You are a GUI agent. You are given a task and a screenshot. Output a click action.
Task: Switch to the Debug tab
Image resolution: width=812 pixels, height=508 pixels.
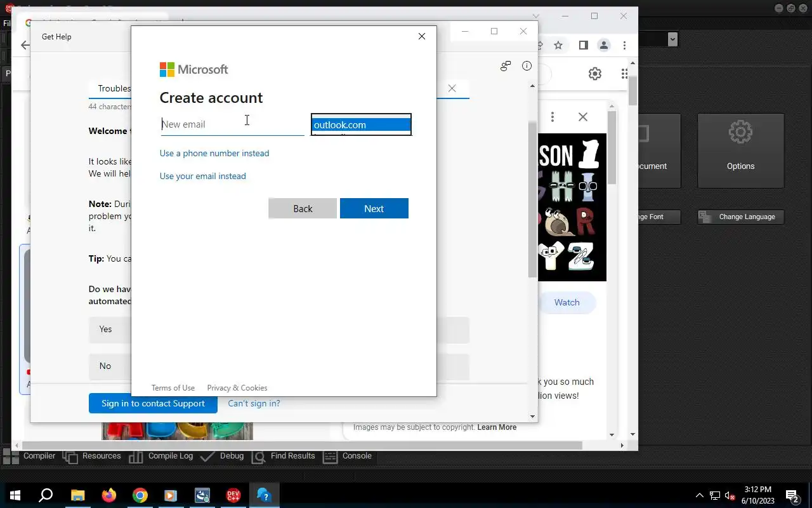click(x=222, y=456)
